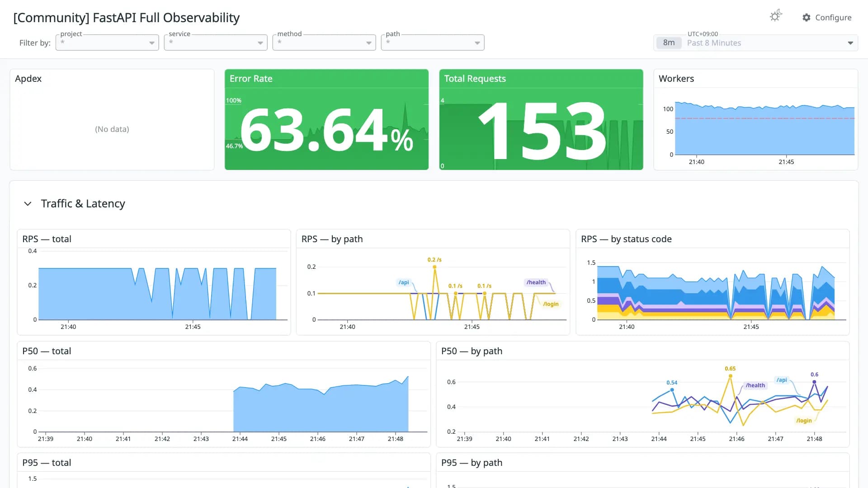Click the (No data) text in Apdex

[x=112, y=129]
